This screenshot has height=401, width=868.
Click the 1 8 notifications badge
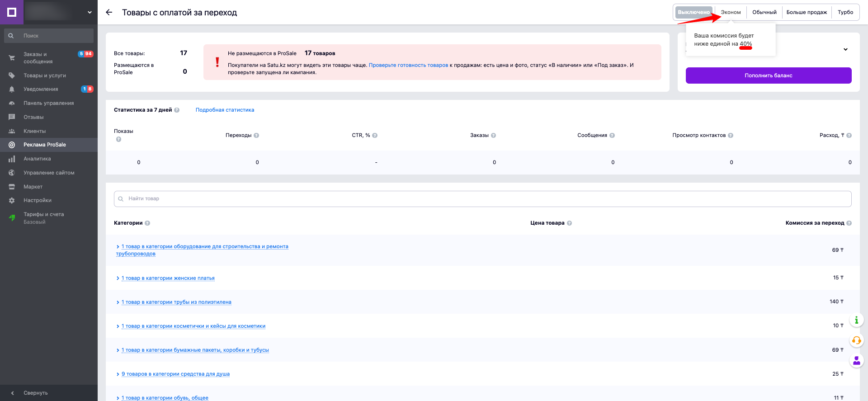tap(87, 89)
